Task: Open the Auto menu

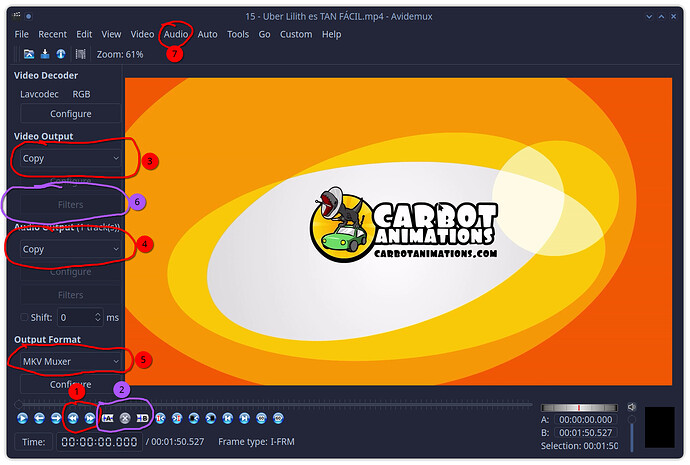Action: pos(207,34)
